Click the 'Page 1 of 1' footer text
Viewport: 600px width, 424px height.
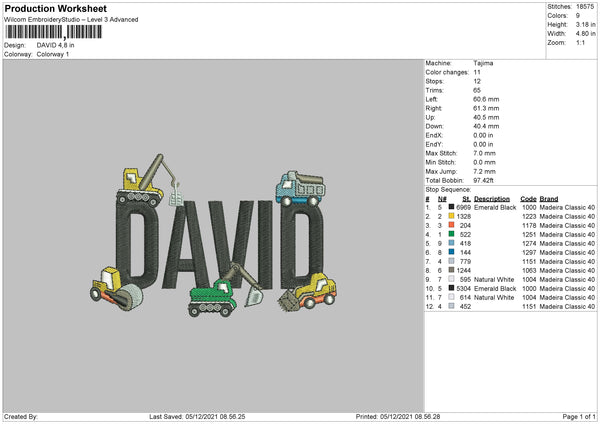click(579, 416)
